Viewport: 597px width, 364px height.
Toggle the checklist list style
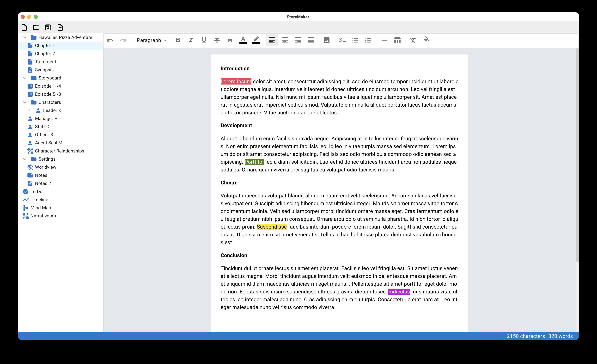click(342, 40)
